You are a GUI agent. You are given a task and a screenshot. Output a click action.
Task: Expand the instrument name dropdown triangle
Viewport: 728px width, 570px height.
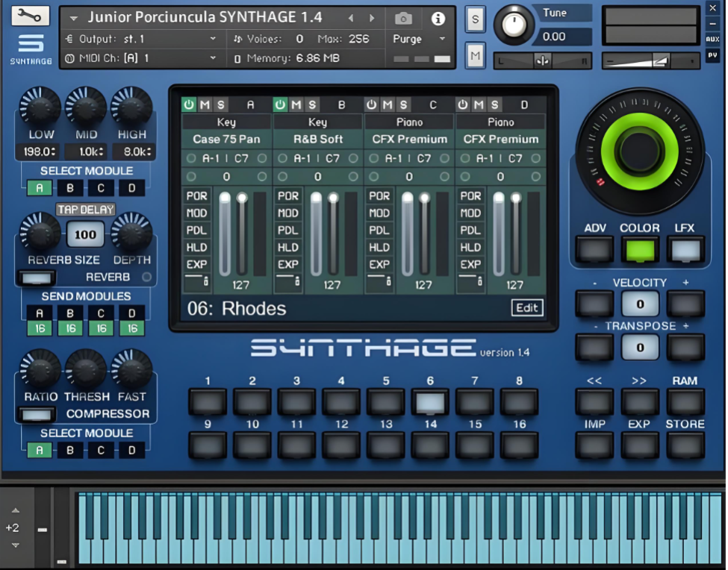click(73, 19)
